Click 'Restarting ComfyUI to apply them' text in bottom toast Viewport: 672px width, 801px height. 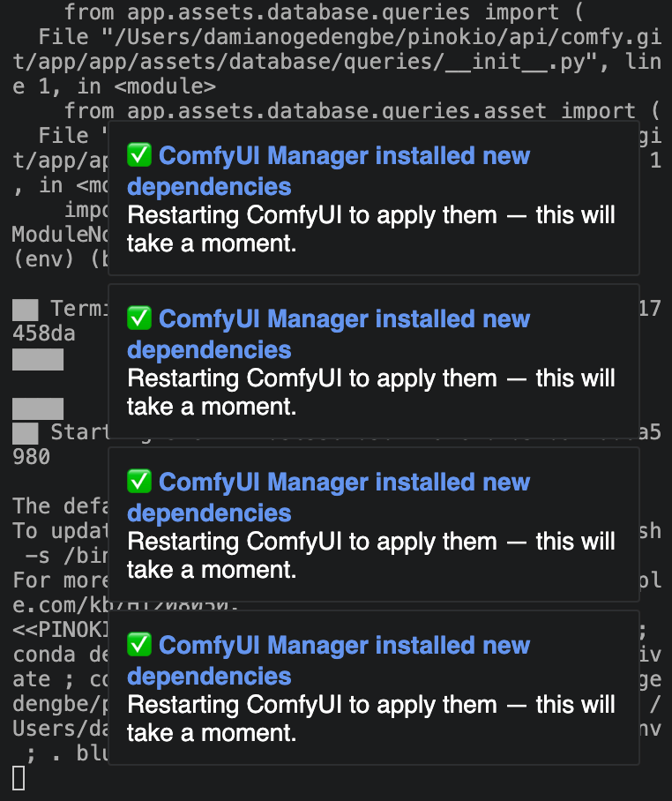click(x=312, y=705)
